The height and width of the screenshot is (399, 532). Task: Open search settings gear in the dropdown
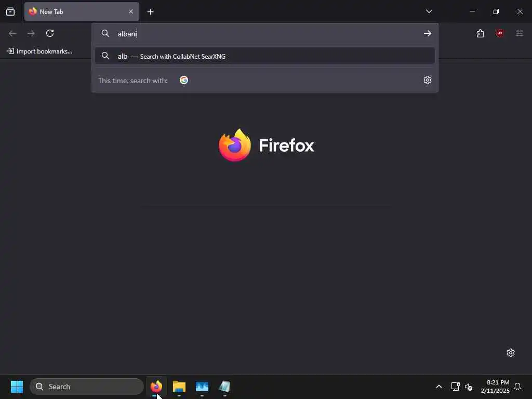point(428,80)
